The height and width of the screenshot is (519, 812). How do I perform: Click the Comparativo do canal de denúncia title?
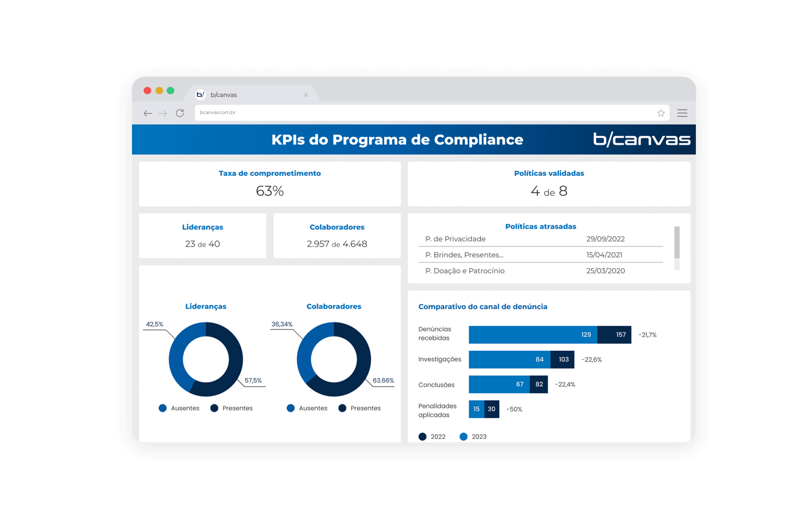[483, 306]
